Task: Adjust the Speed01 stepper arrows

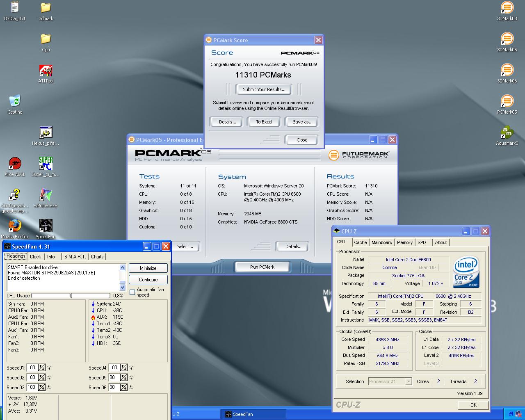Action: pyautogui.click(x=42, y=368)
